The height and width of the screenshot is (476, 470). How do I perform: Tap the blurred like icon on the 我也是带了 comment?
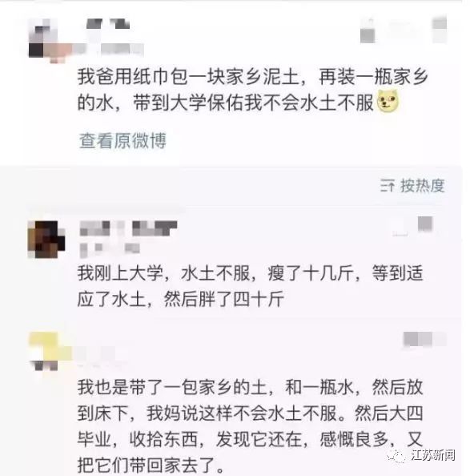coord(418,340)
